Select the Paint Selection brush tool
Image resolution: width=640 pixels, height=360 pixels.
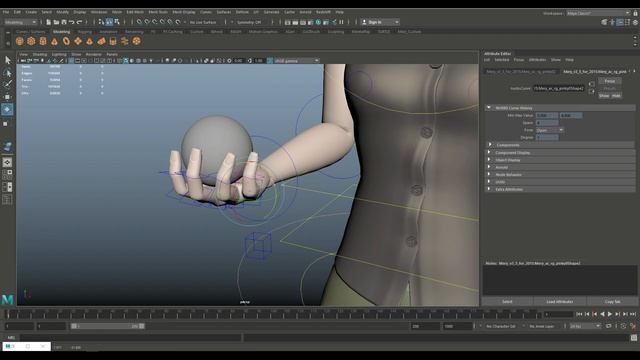point(8,84)
